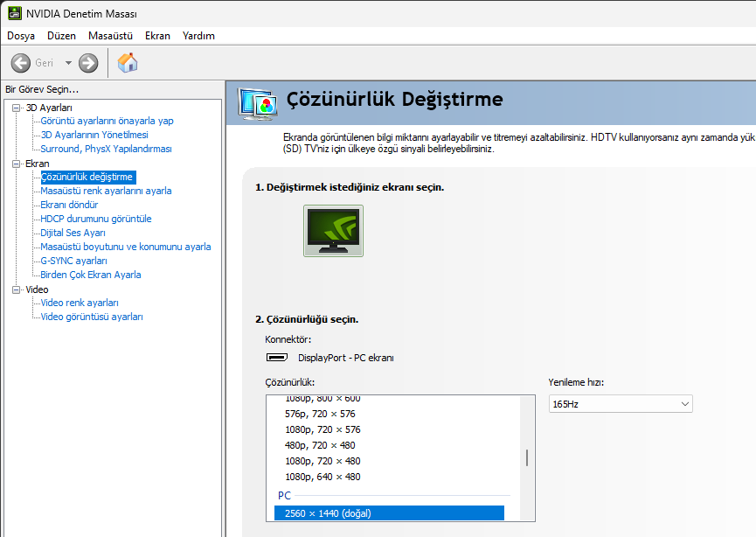Click the NVIDIA app icon in title bar
This screenshot has height=537, width=756.
point(14,14)
